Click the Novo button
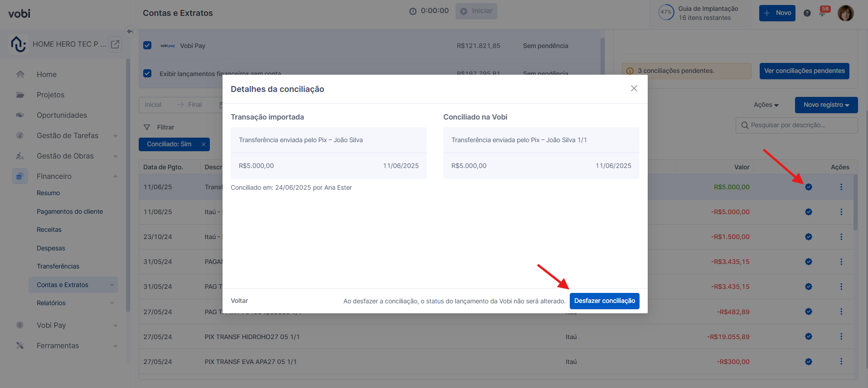868x388 pixels. tap(777, 13)
